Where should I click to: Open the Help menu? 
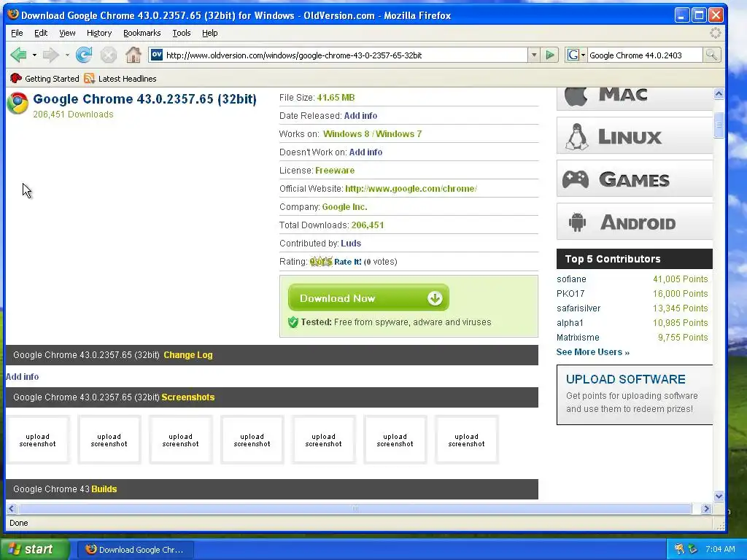(209, 33)
